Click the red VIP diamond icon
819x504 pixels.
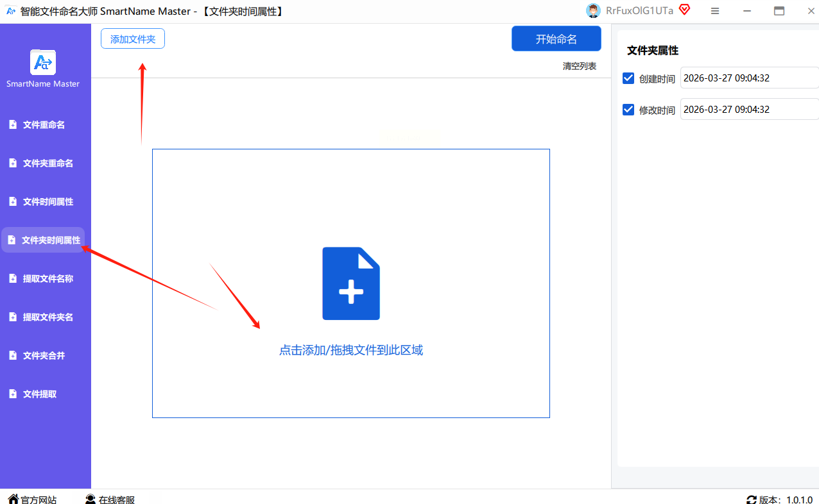coord(685,10)
